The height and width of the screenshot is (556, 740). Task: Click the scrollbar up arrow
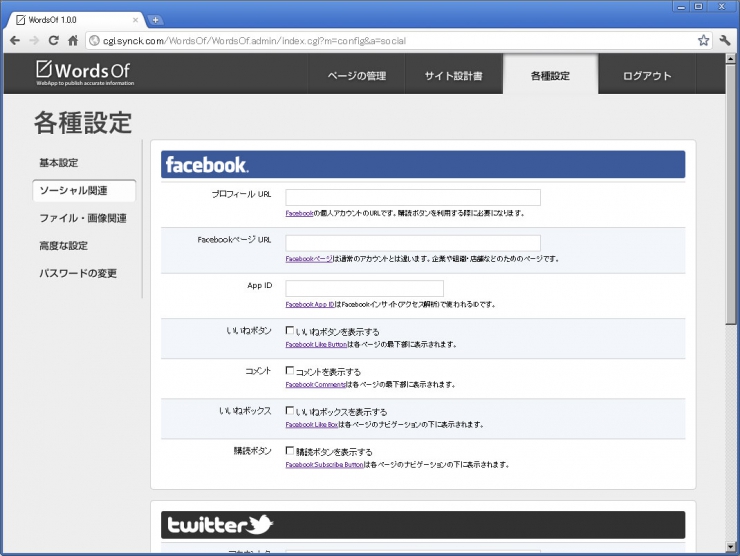731,59
